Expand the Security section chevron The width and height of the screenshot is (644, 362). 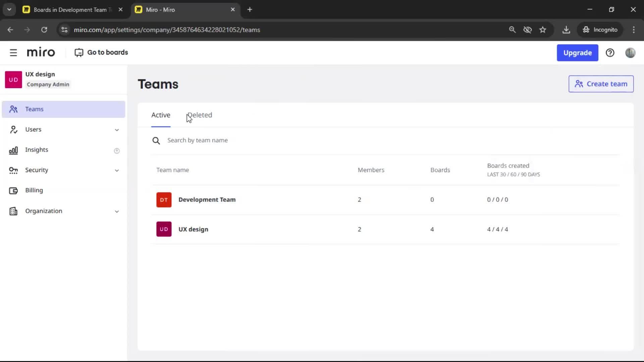tap(117, 171)
